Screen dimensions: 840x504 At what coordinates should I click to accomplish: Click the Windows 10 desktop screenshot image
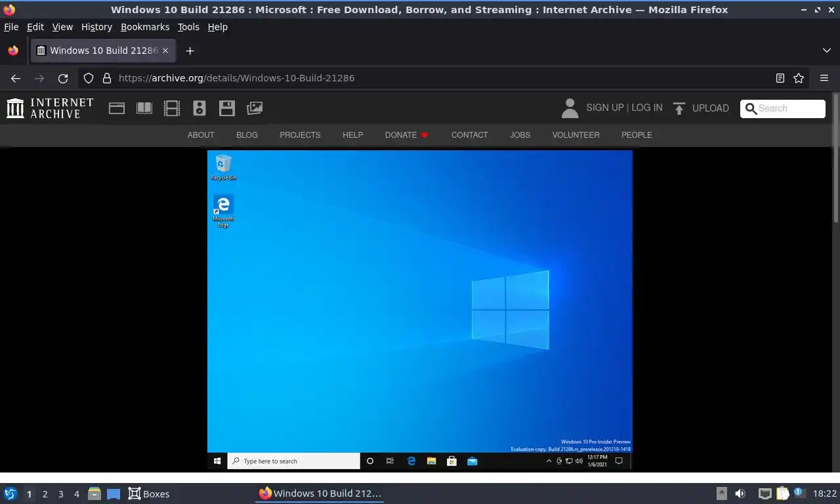click(420, 310)
